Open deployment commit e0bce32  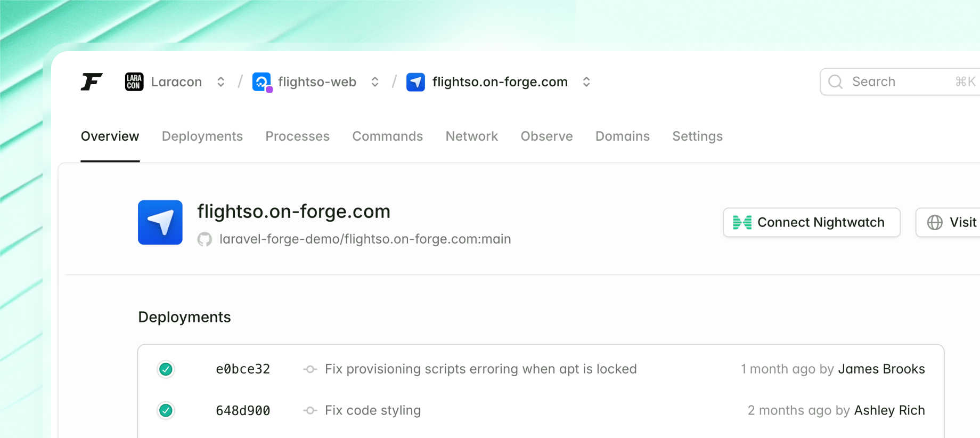243,369
